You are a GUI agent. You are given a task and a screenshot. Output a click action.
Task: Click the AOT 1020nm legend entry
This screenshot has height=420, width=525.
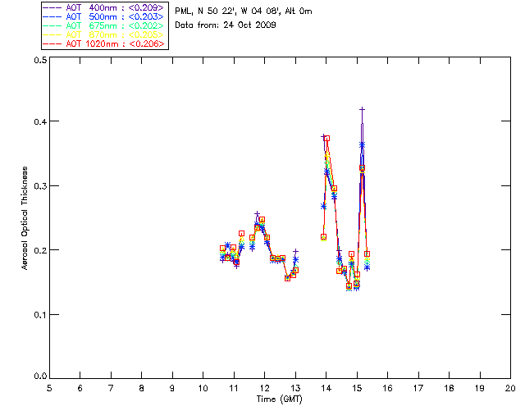pyautogui.click(x=103, y=43)
